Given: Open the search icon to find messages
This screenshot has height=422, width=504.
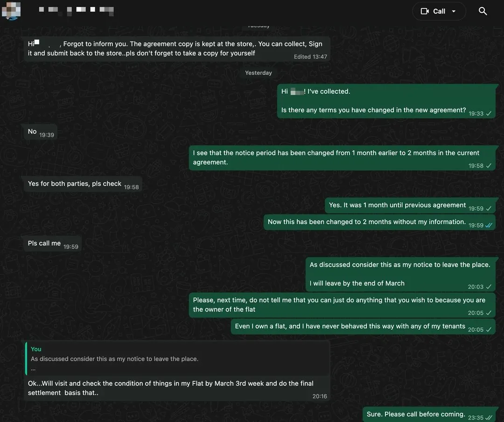Looking at the screenshot, I should 483,11.
